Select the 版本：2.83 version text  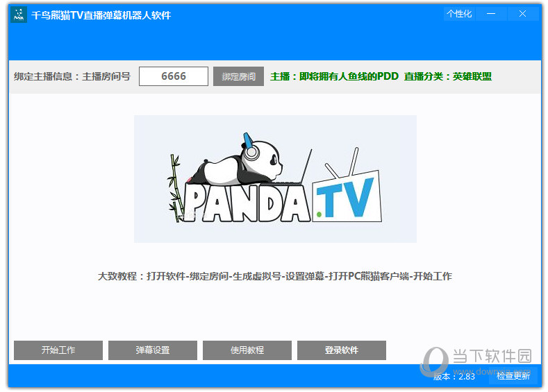(454, 377)
